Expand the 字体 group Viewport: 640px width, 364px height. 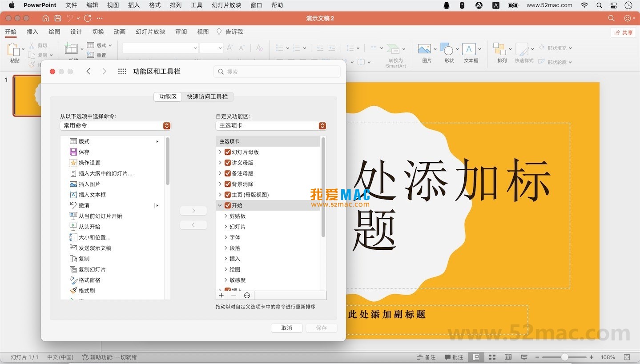pos(226,237)
